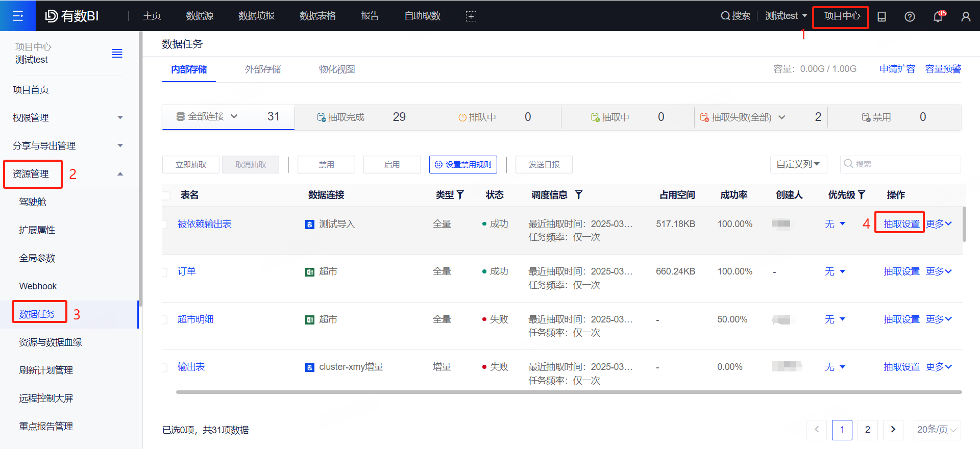Tick the checkbox for 超市明细 row

click(165, 320)
